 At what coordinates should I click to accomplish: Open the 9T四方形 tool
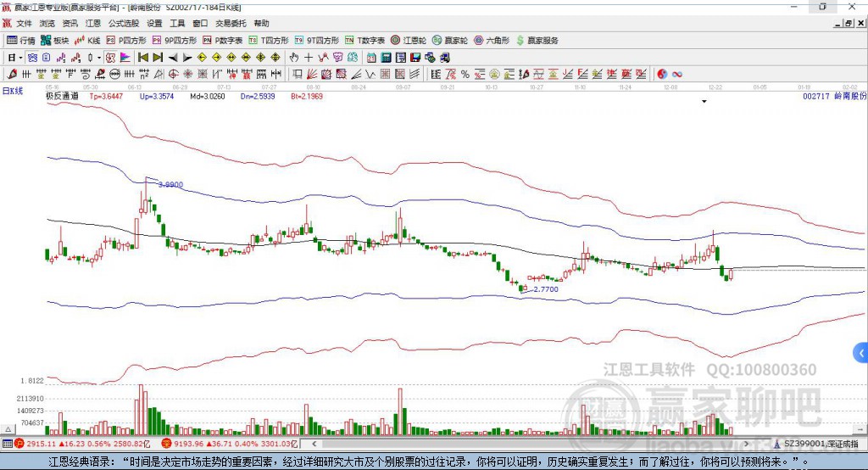317,41
